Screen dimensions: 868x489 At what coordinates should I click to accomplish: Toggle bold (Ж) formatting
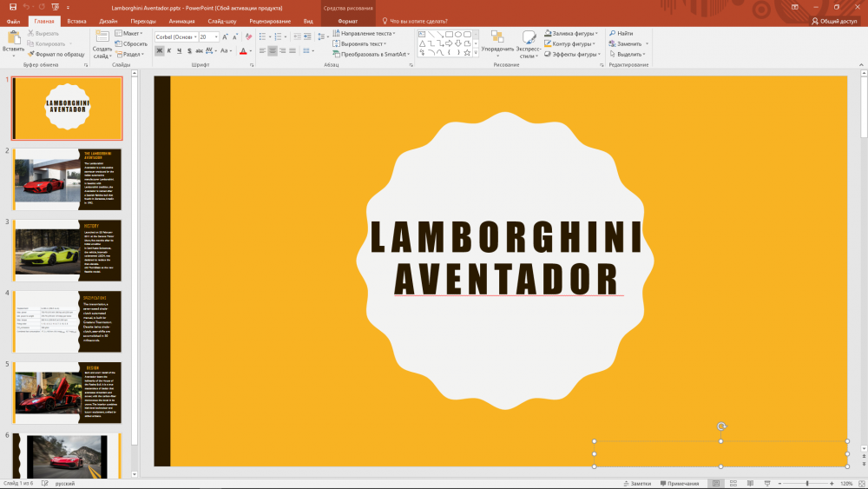(159, 51)
